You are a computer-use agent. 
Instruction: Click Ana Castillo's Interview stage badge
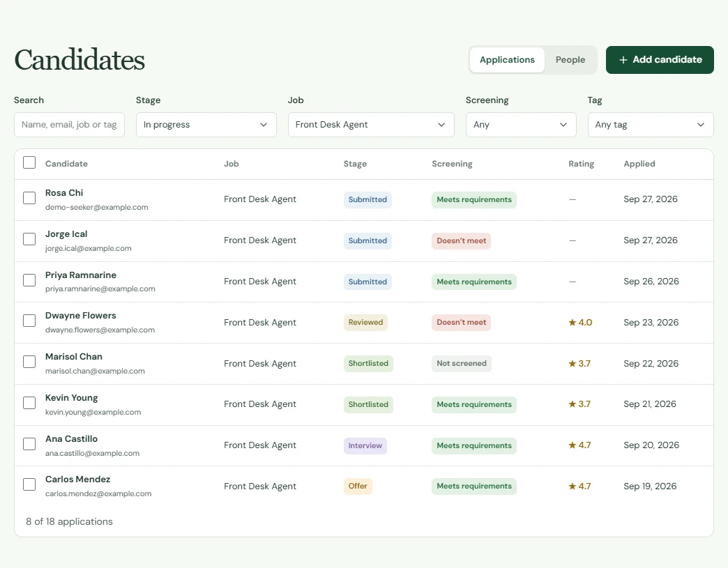tap(365, 445)
